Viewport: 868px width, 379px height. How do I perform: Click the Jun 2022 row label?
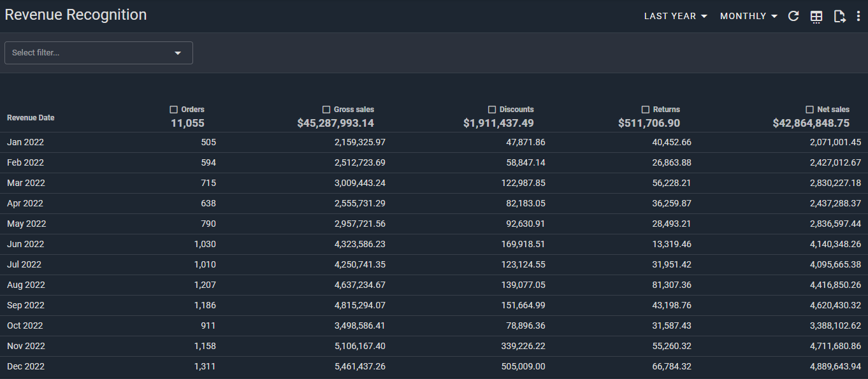coord(25,244)
